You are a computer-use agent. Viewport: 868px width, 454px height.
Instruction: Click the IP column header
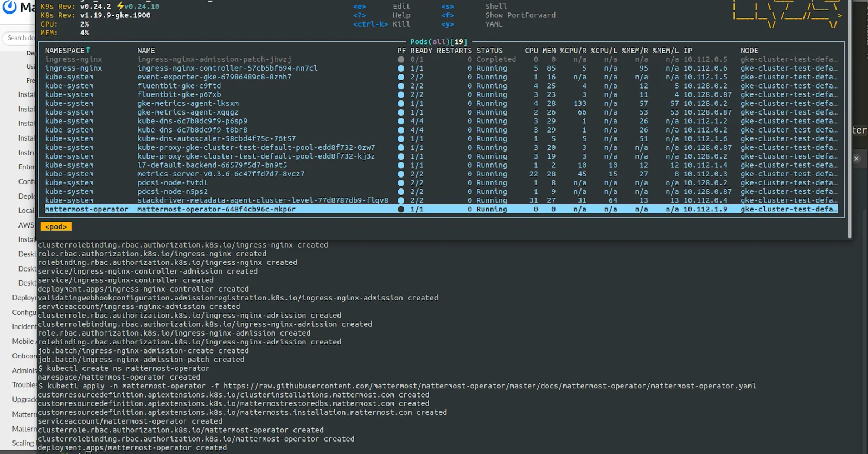(x=688, y=51)
